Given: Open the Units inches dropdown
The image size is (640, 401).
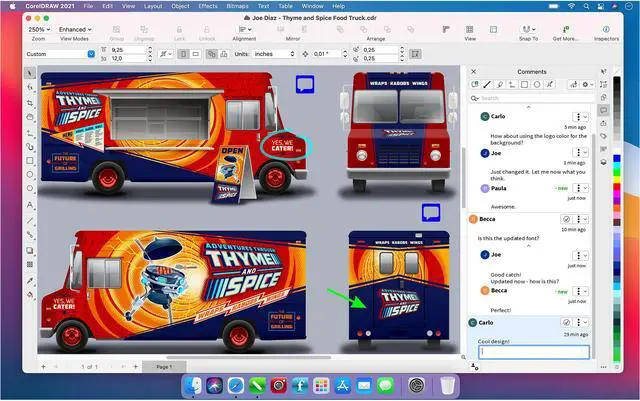Looking at the screenshot, I should 274,54.
